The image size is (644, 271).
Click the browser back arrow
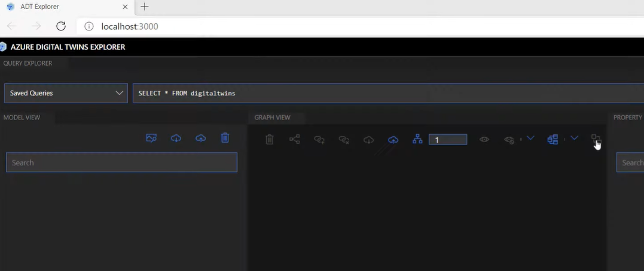11,26
